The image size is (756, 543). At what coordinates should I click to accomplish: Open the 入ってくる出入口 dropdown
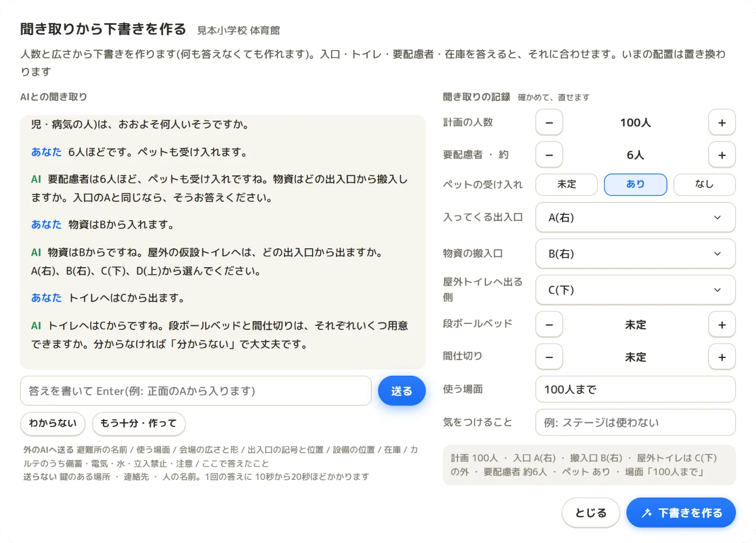click(636, 218)
